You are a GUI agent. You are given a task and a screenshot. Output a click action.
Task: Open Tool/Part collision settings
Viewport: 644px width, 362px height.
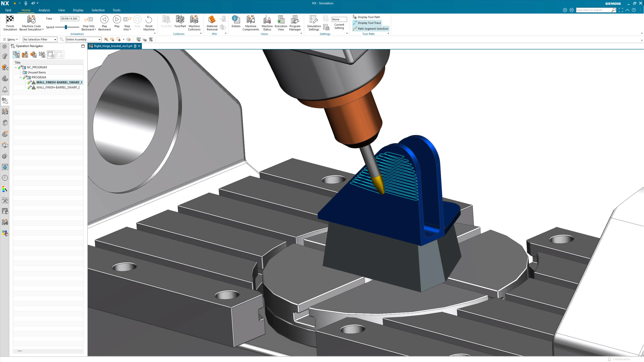[x=180, y=19]
